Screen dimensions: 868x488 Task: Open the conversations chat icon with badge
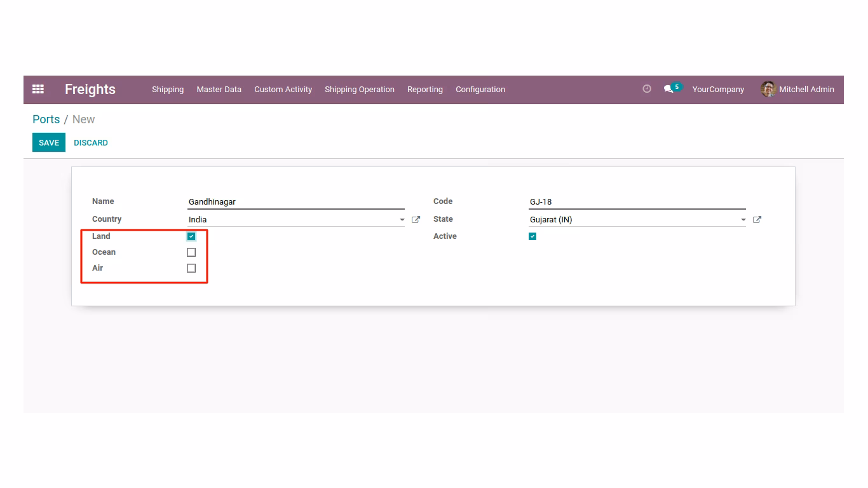pos(672,88)
